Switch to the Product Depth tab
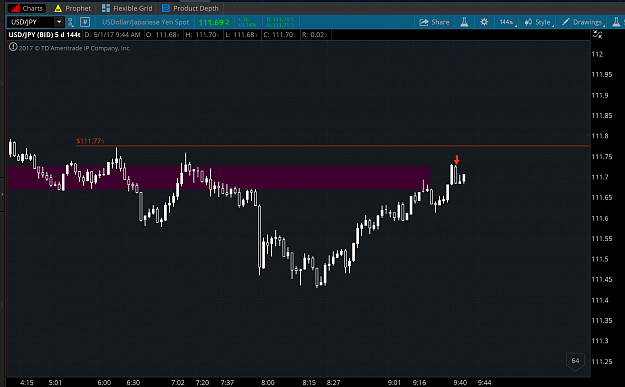The height and width of the screenshot is (387, 625). tap(190, 8)
